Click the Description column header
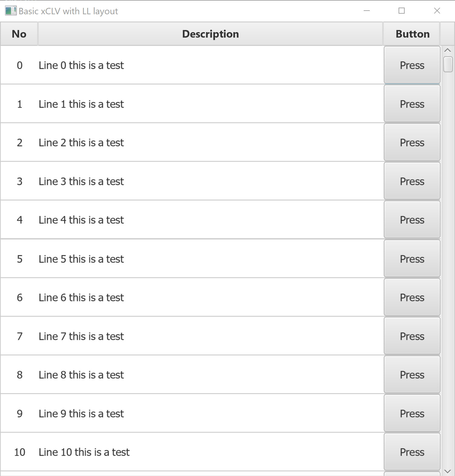The height and width of the screenshot is (476, 455). coord(210,34)
